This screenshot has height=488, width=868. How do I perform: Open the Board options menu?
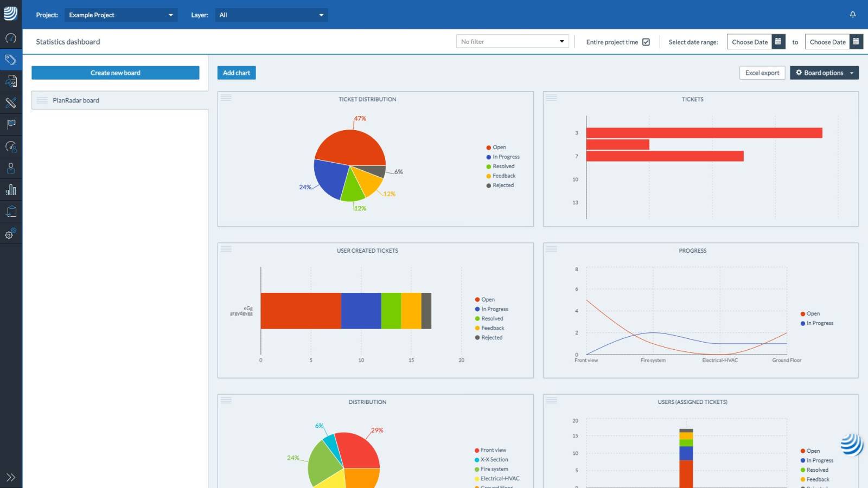click(x=824, y=73)
